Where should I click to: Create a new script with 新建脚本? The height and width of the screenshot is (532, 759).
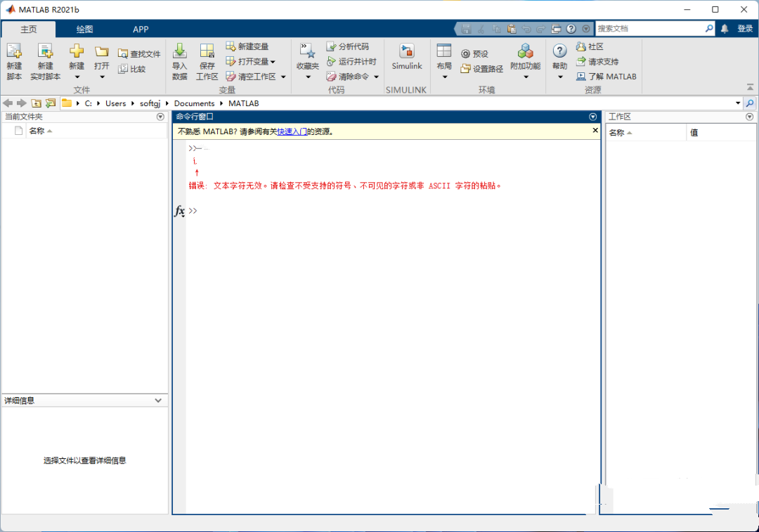pos(14,61)
